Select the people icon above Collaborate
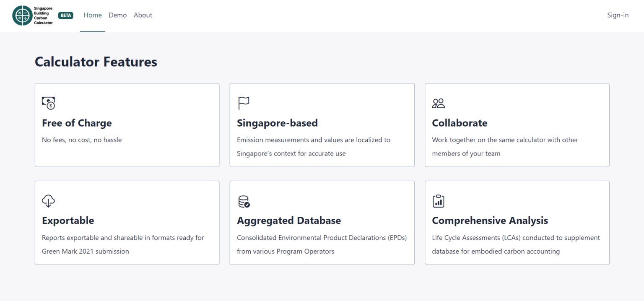Viewport: 644px width, 301px height. click(439, 103)
